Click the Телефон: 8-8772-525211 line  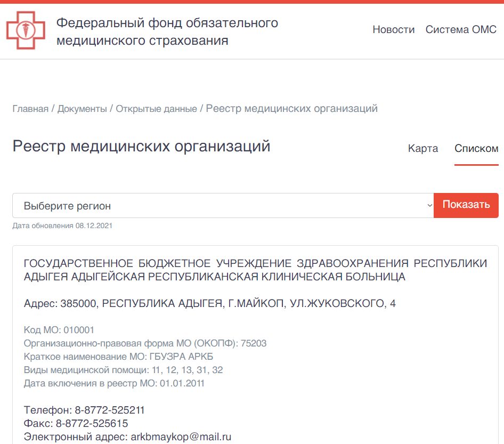point(84,410)
